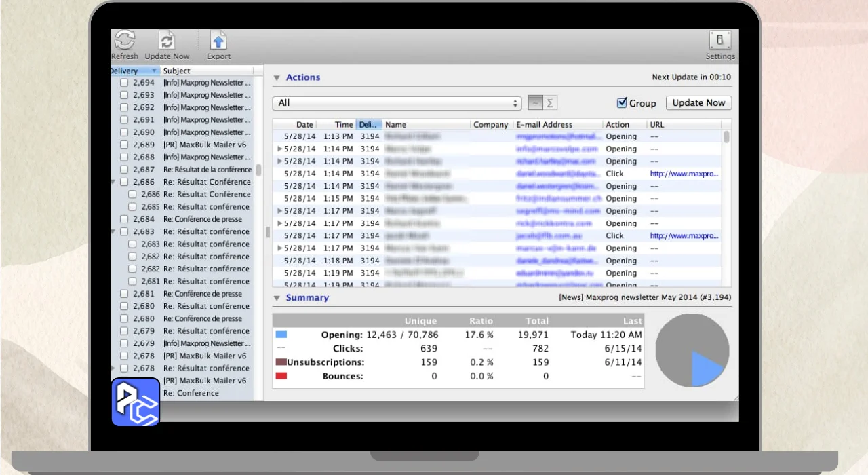Click the pie chart in Summary

click(x=692, y=350)
